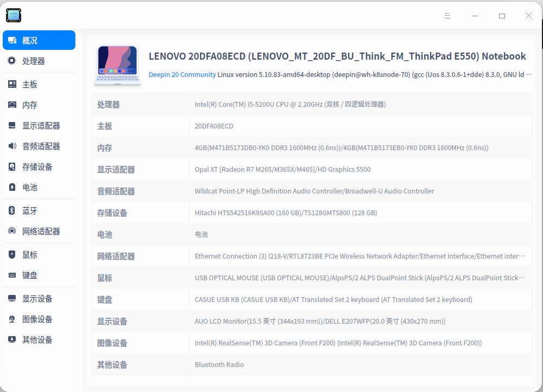Click the 音频适配器 row label in table
Screen dimensions: 543x392
click(x=116, y=191)
